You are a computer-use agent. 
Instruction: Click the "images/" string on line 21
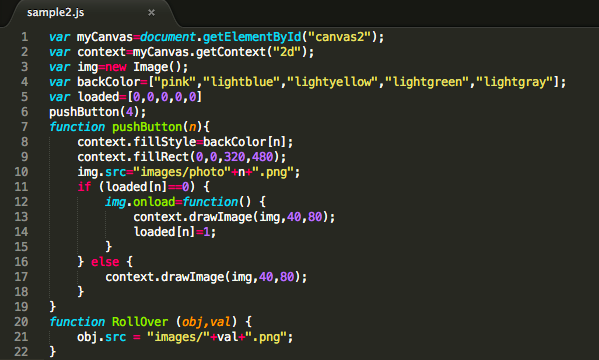pos(178,337)
